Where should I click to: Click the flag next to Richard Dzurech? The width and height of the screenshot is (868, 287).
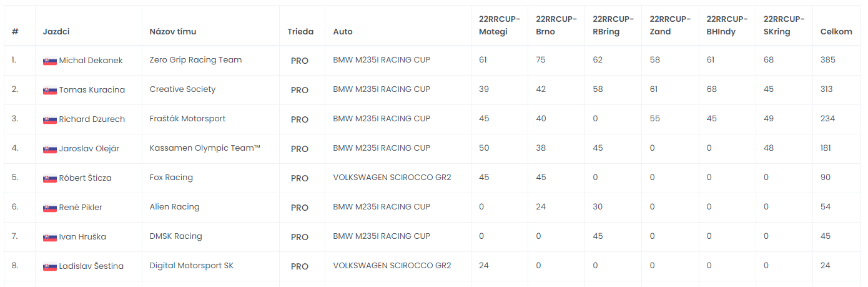[50, 119]
